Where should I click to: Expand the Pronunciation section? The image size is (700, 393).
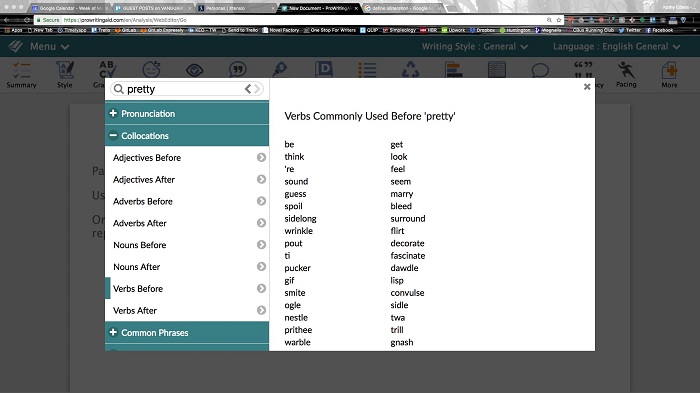pos(187,113)
